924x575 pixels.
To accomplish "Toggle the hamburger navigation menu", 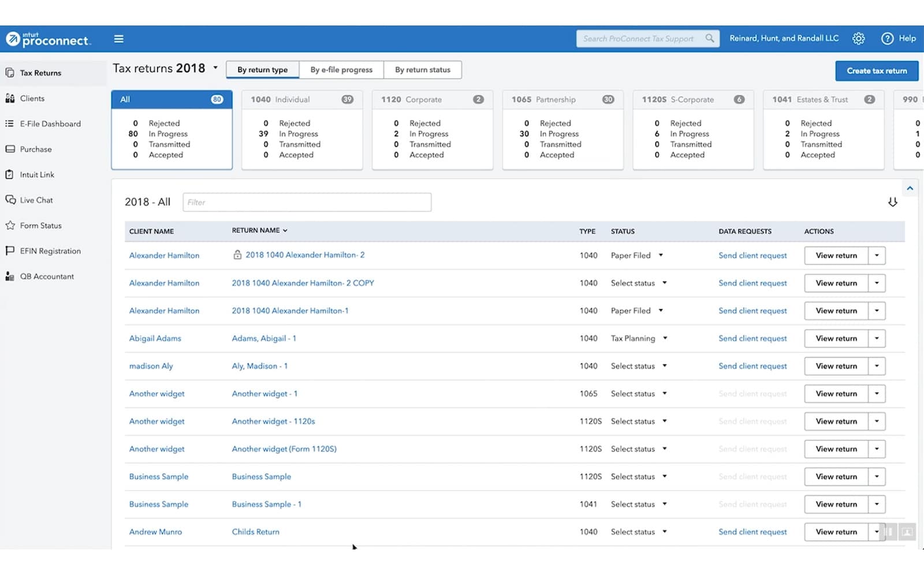I will coord(118,39).
